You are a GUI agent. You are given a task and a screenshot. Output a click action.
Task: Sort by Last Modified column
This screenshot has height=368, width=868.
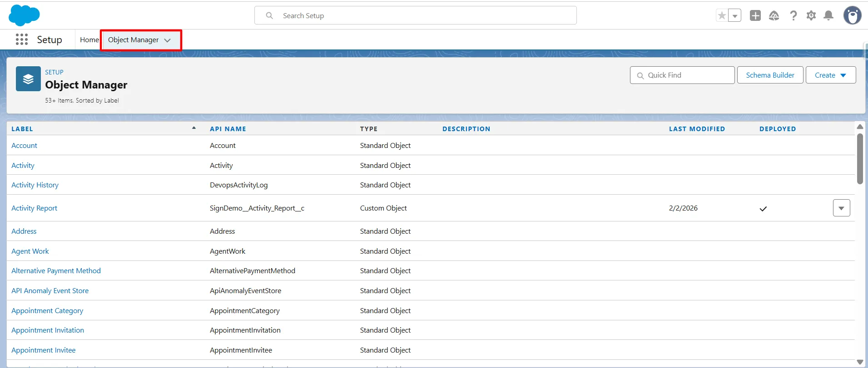697,129
